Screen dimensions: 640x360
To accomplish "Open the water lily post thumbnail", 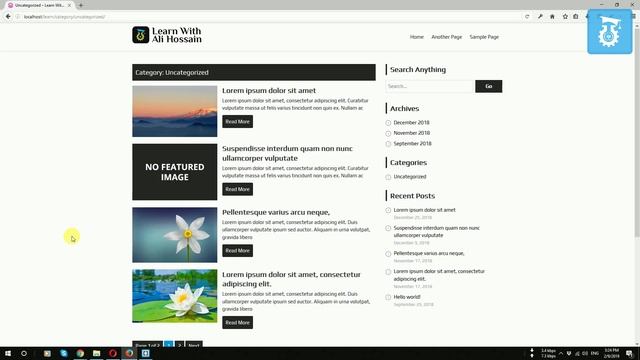I will point(175,296).
